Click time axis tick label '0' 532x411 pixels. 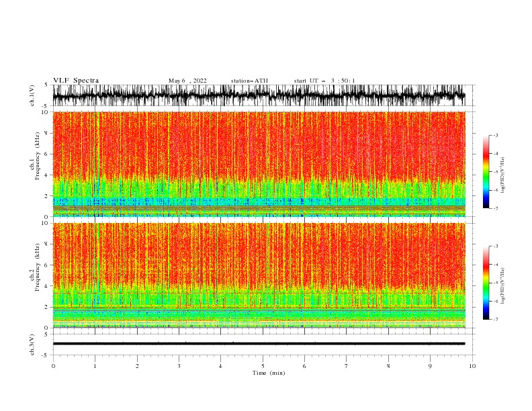[53, 366]
